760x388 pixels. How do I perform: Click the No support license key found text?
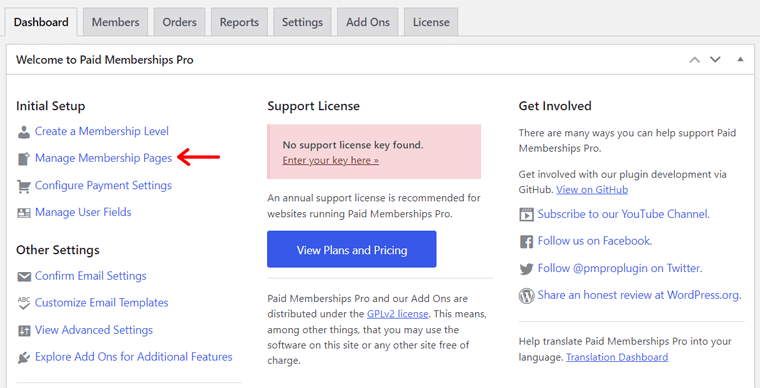[353, 145]
